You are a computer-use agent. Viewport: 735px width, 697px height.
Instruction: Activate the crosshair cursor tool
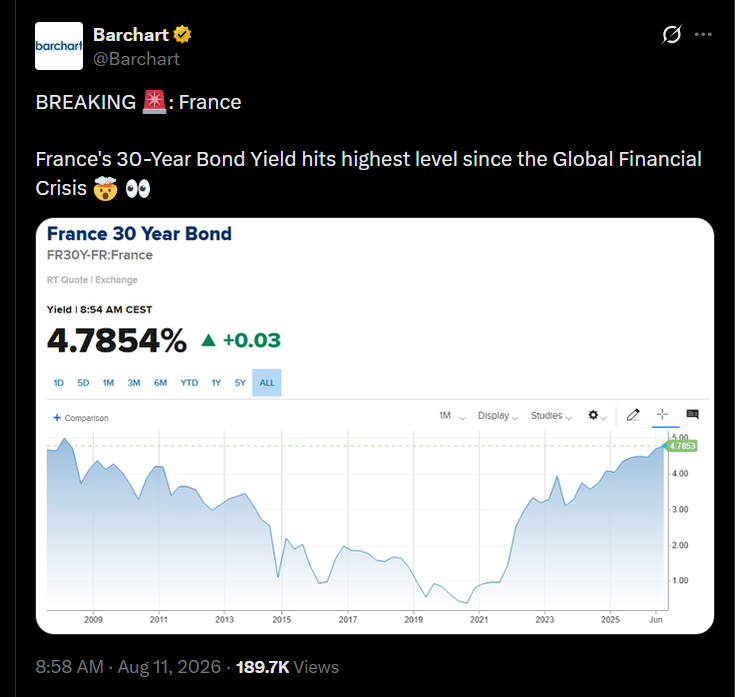click(662, 414)
